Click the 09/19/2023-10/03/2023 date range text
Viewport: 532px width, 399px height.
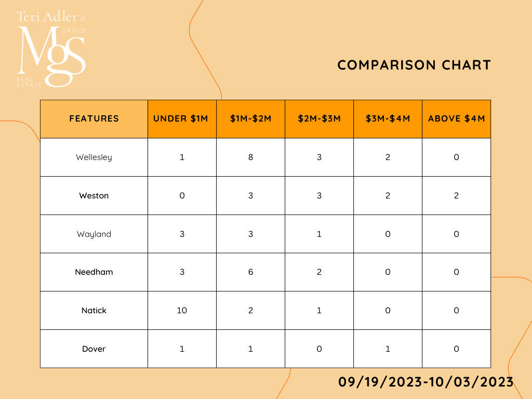[x=425, y=382]
